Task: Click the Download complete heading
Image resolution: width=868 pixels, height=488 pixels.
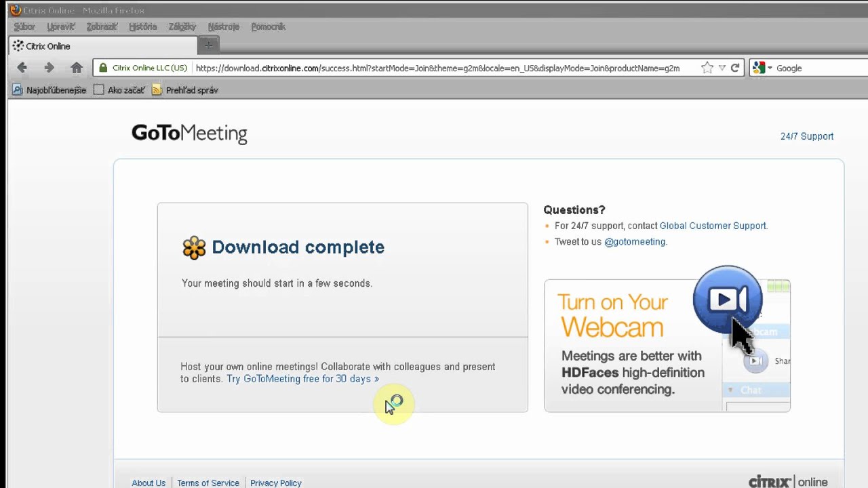Action: pyautogui.click(x=298, y=247)
